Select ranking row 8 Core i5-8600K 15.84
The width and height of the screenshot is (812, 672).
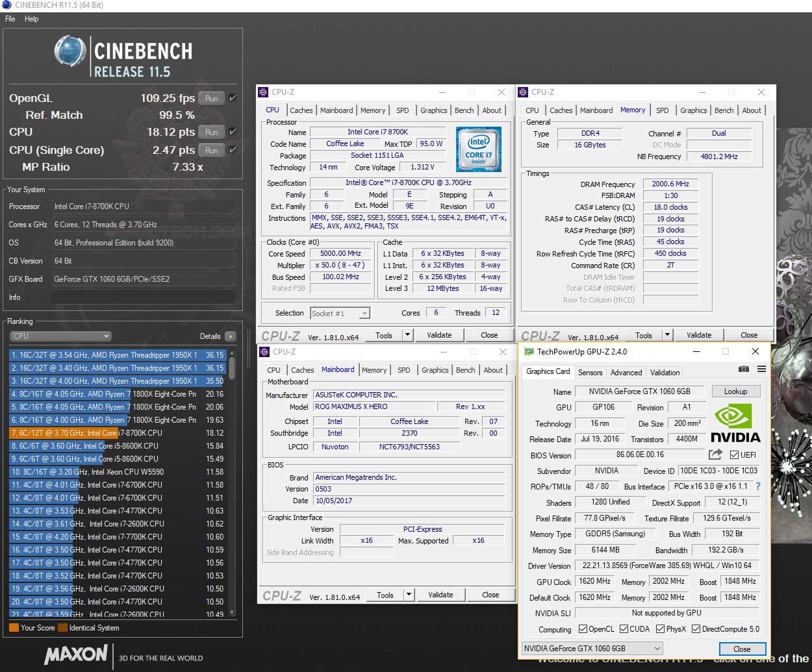(118, 446)
